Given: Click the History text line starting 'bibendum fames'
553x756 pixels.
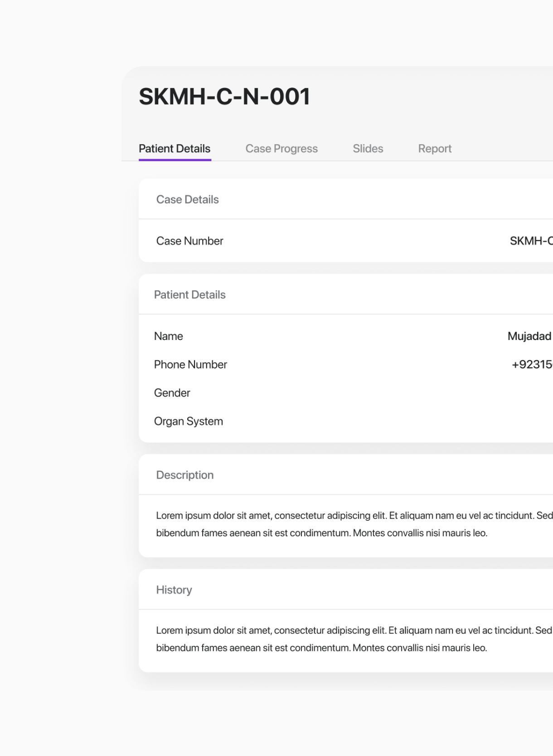Looking at the screenshot, I should tap(321, 648).
